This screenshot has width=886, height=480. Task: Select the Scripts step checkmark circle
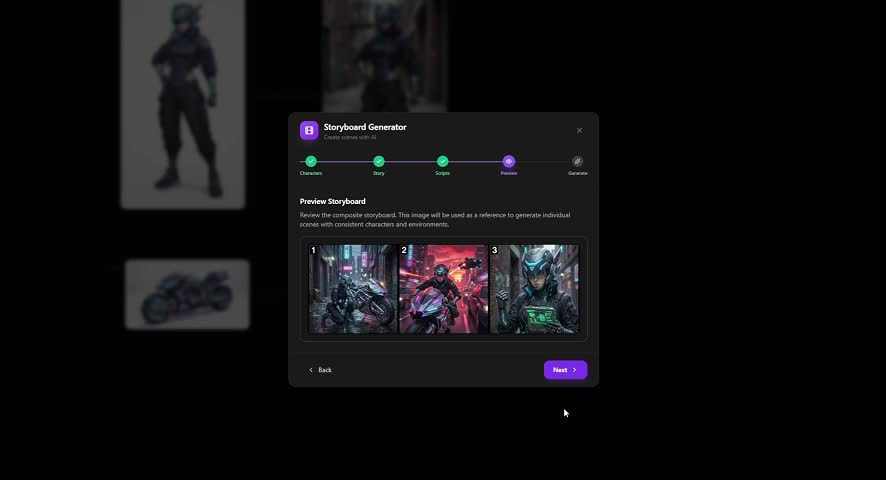[443, 161]
